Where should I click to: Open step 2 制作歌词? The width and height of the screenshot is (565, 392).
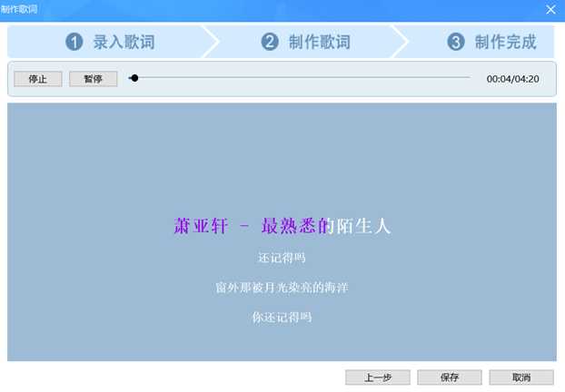[x=305, y=42]
